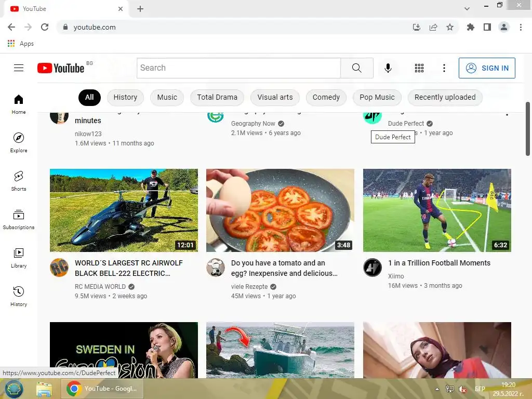This screenshot has height=399, width=532.
Task: Click viele Rezepte channel avatar
Action: pos(216,268)
